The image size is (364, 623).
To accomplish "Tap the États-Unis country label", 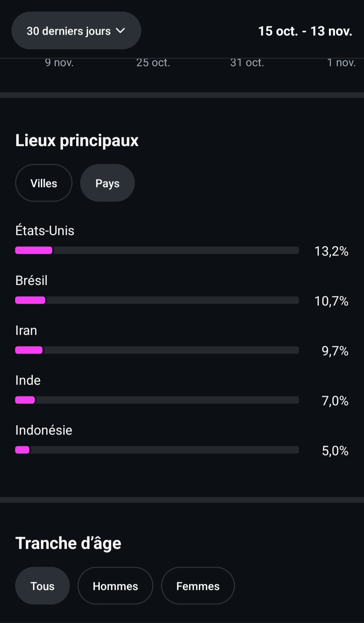I will [x=45, y=230].
